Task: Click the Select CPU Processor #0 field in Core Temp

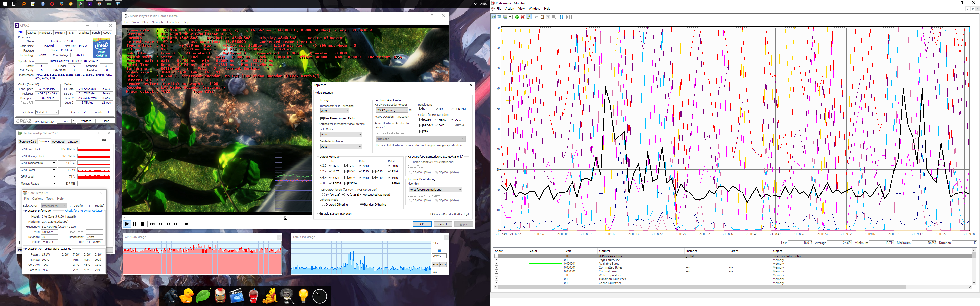Action: point(54,206)
